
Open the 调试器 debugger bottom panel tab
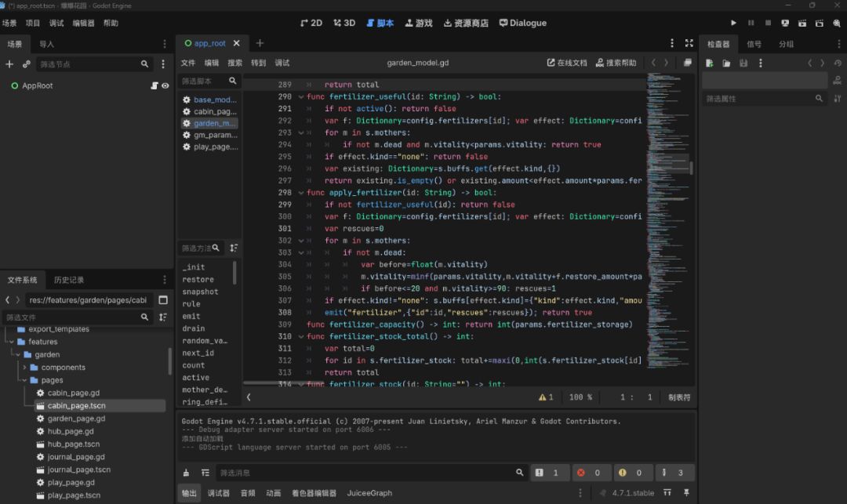pyautogui.click(x=219, y=493)
